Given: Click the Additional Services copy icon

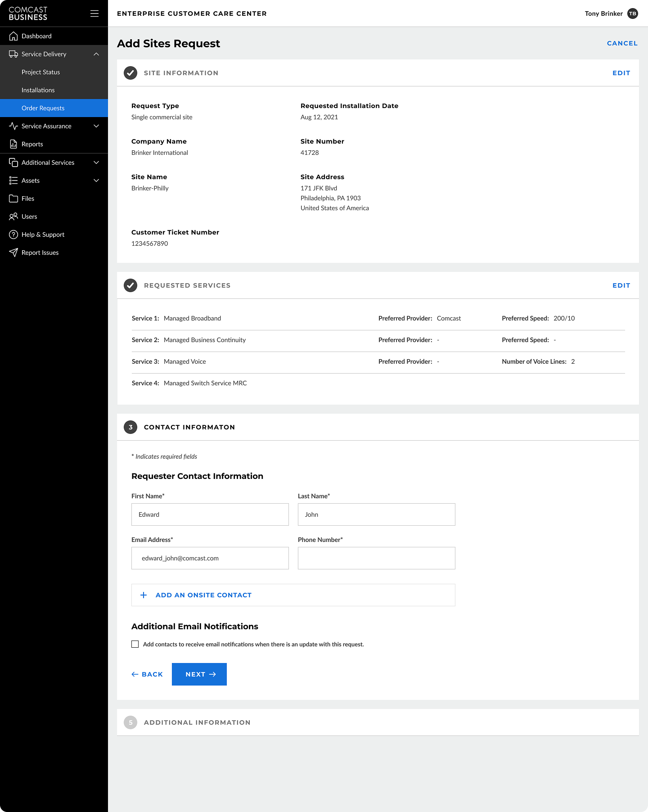Looking at the screenshot, I should pyautogui.click(x=13, y=162).
